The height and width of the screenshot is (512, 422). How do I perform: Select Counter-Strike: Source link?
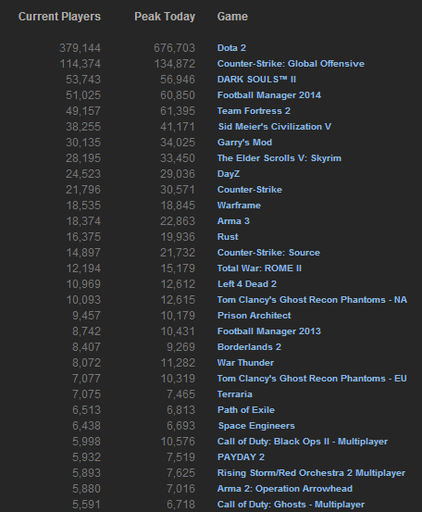point(268,253)
